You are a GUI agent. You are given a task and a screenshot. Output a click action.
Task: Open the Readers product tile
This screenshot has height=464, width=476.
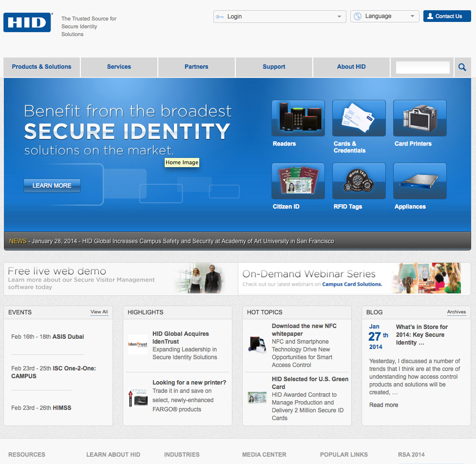point(298,118)
